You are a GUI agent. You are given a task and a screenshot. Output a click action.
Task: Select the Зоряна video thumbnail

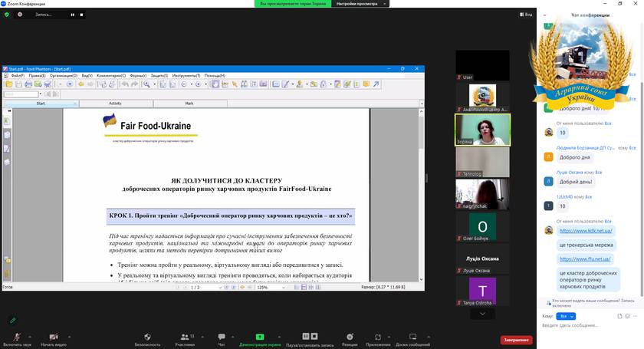point(482,130)
